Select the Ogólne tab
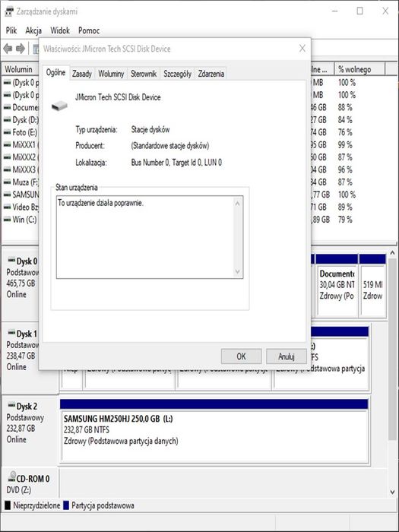Image resolution: width=399 pixels, height=532 pixels. click(55, 73)
